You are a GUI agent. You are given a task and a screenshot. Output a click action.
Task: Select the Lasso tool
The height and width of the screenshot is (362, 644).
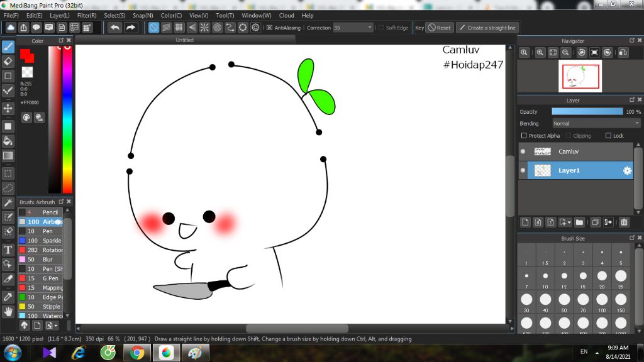pos(8,188)
